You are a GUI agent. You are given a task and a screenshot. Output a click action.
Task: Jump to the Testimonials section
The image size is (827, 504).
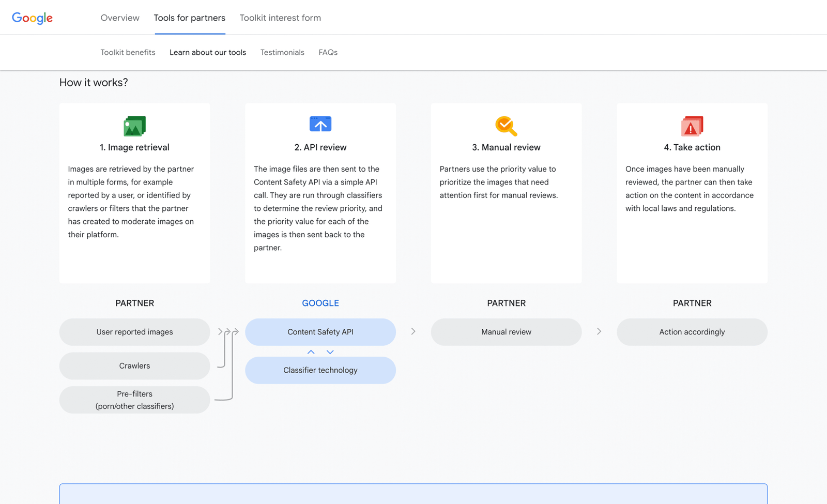pos(282,52)
